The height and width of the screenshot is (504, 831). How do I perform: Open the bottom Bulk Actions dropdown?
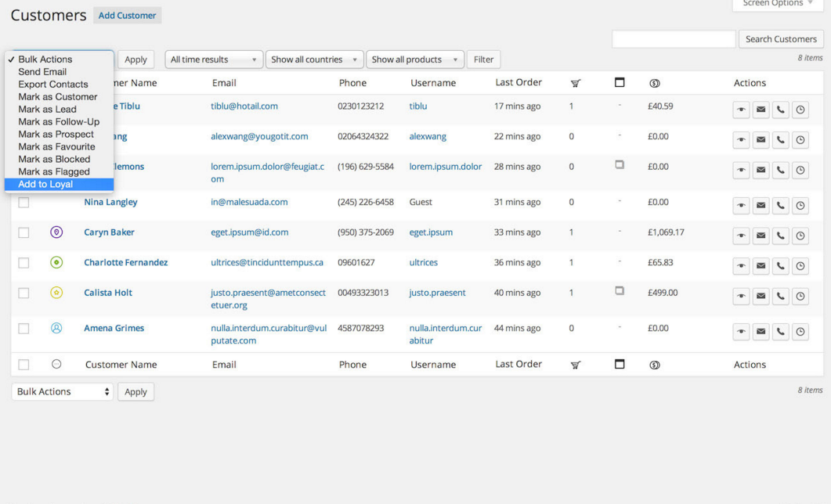coord(63,392)
